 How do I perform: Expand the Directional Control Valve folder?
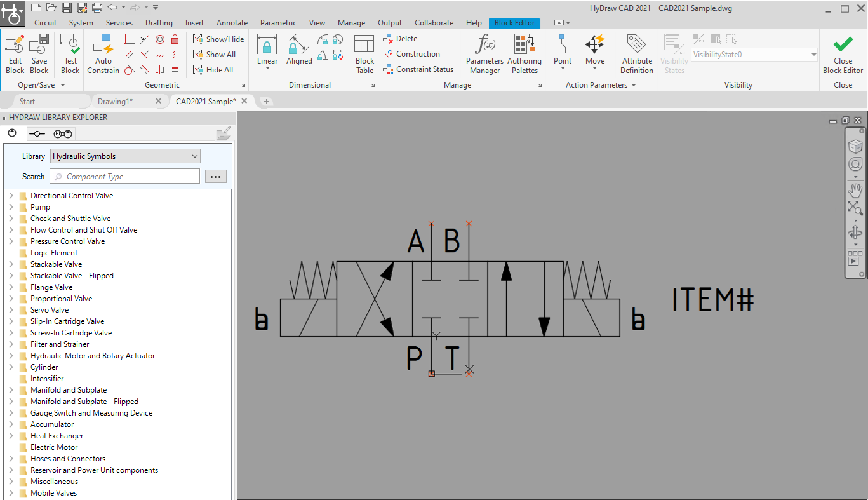pos(11,196)
